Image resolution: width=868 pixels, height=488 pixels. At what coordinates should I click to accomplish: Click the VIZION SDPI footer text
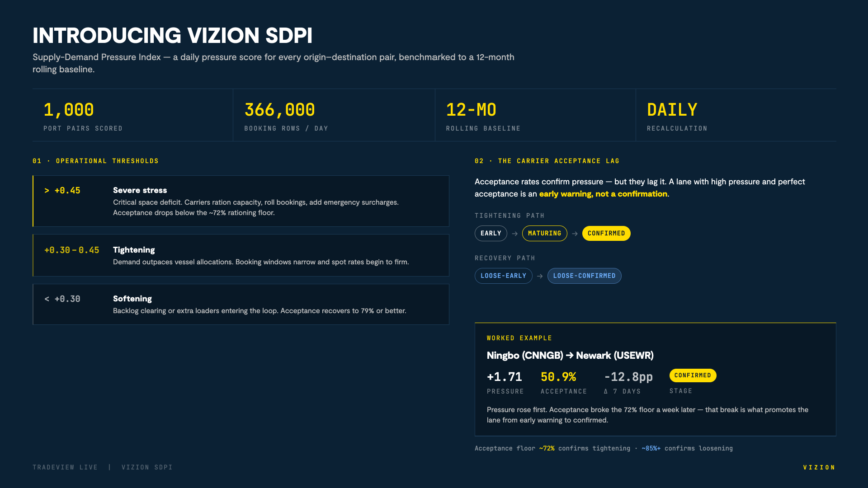pyautogui.click(x=147, y=467)
